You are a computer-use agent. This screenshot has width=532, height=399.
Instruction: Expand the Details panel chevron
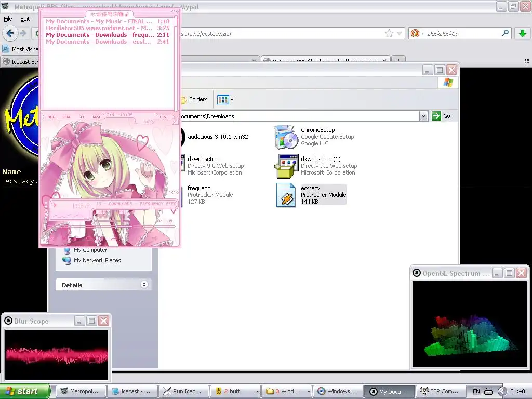coord(144,285)
